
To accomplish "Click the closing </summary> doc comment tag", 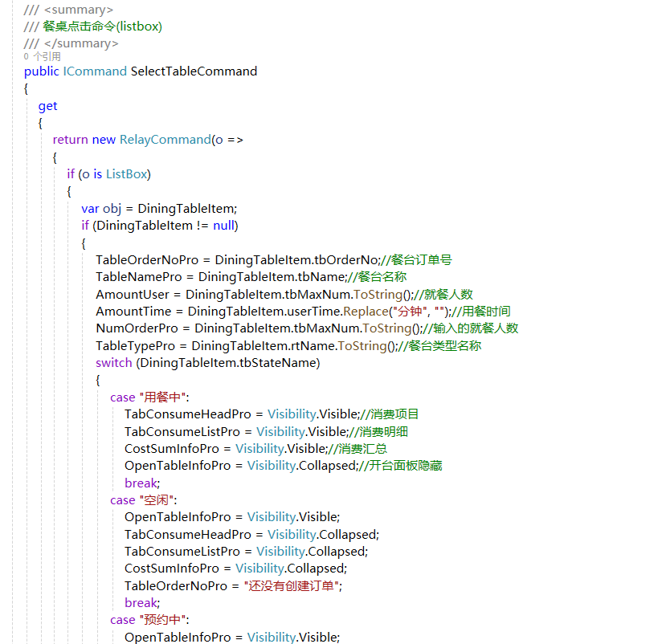I will pyautogui.click(x=81, y=43).
